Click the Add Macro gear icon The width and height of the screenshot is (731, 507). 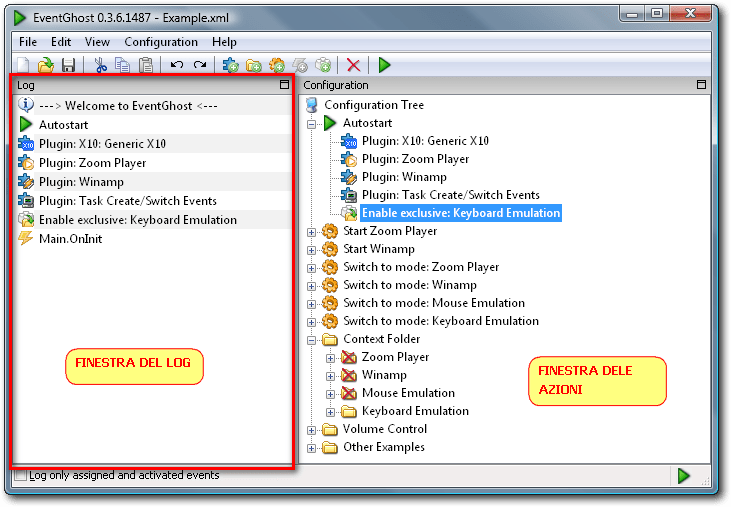click(x=277, y=65)
